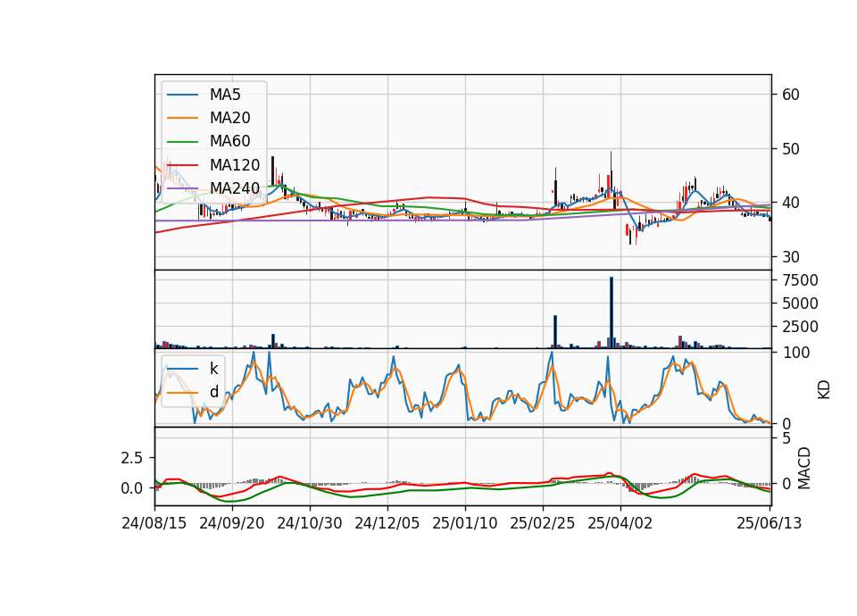
Task: Click the MA240 legend label
Action: tap(235, 188)
